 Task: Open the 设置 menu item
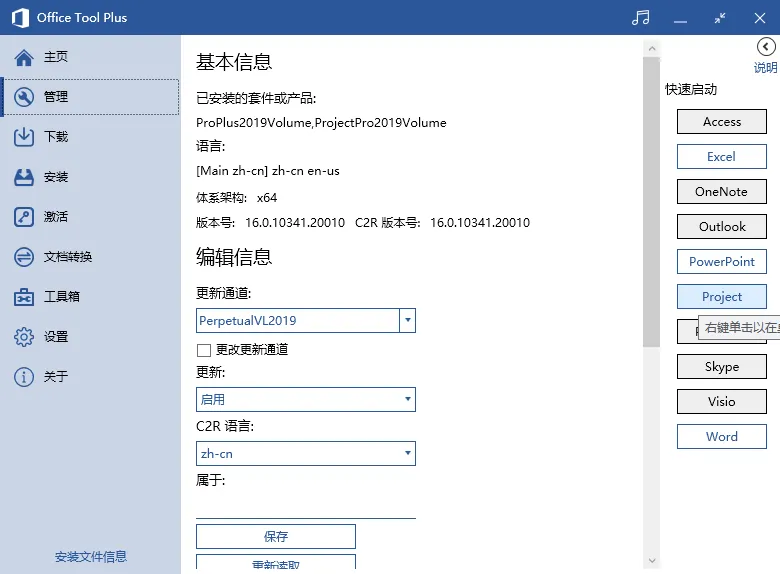(91, 337)
